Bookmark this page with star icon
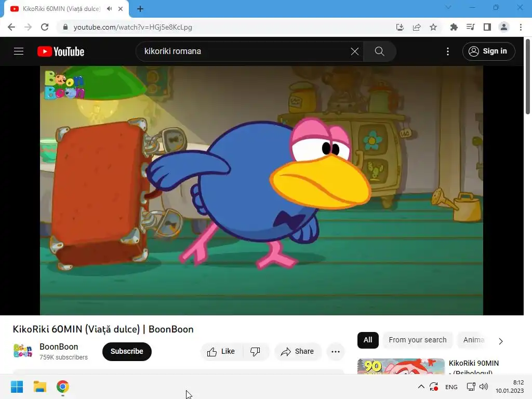The height and width of the screenshot is (399, 532). pos(433,27)
